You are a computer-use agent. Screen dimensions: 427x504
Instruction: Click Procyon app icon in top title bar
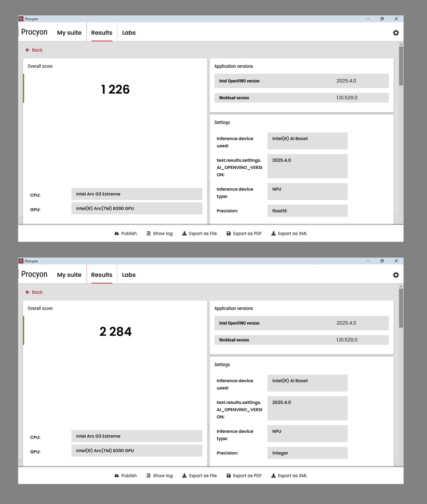click(x=21, y=19)
